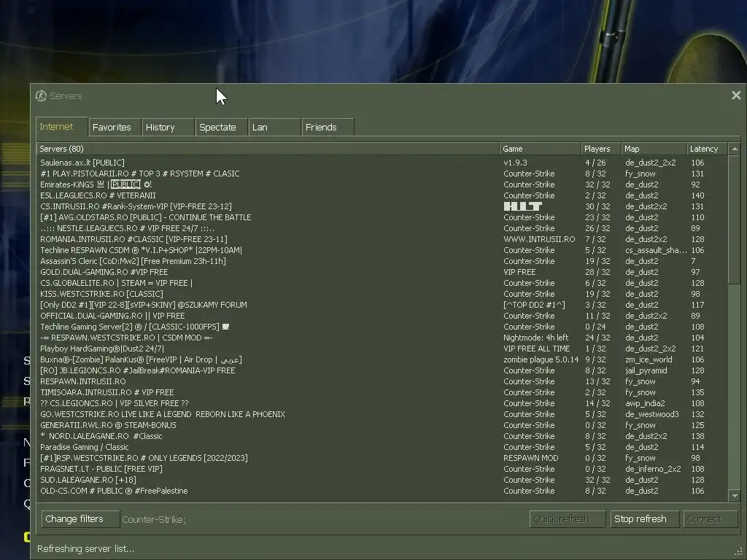Select CS.INTRUSII.RO #Rank-System-VIP server
The height and width of the screenshot is (560, 747).
click(382, 206)
